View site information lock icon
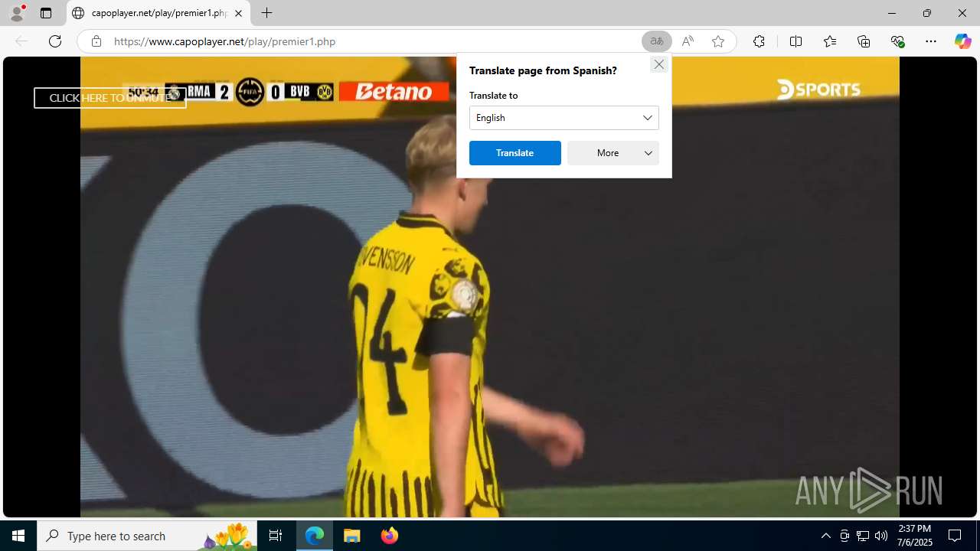Viewport: 980px width, 551px height. coord(96,41)
